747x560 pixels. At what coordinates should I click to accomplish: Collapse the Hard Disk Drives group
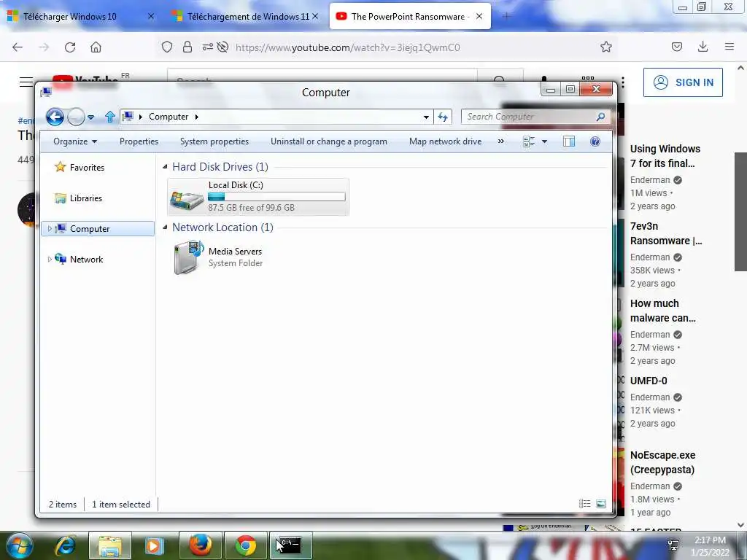165,167
